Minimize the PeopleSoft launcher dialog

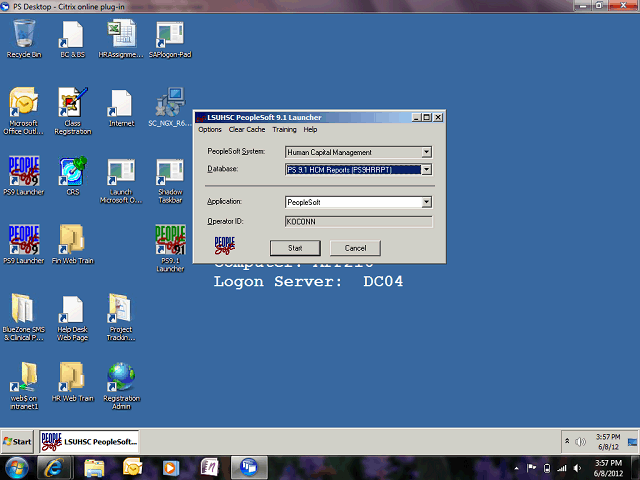[416, 118]
